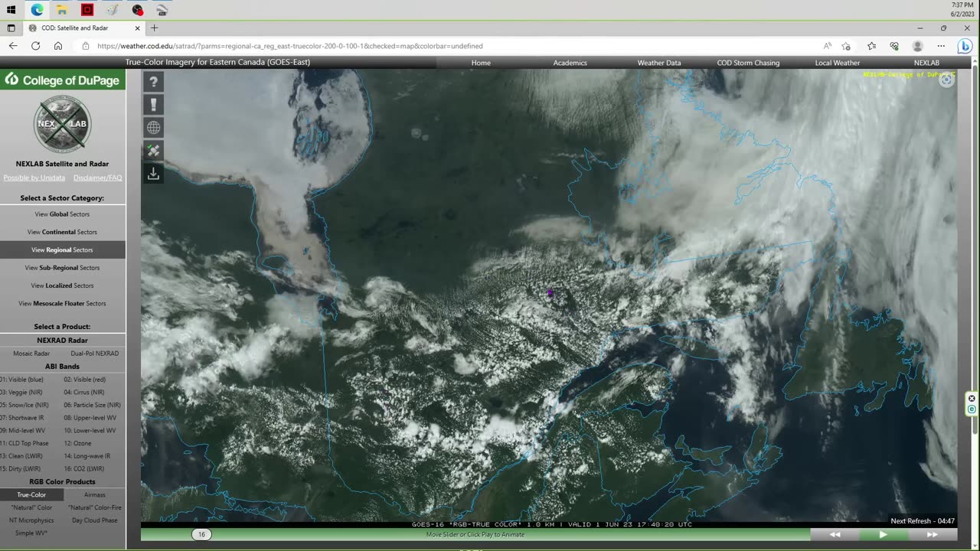Select band 06: Particle Size (NIR)
980x551 pixels.
point(92,405)
